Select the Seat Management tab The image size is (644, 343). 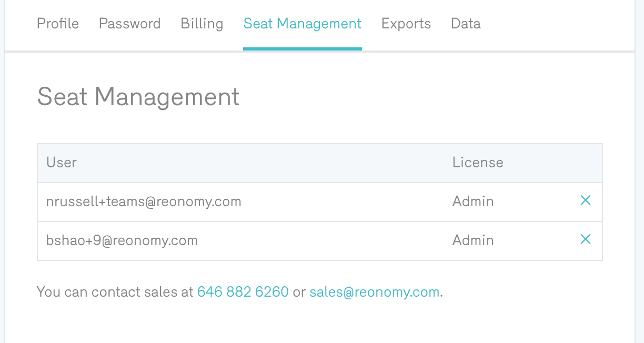tap(302, 24)
